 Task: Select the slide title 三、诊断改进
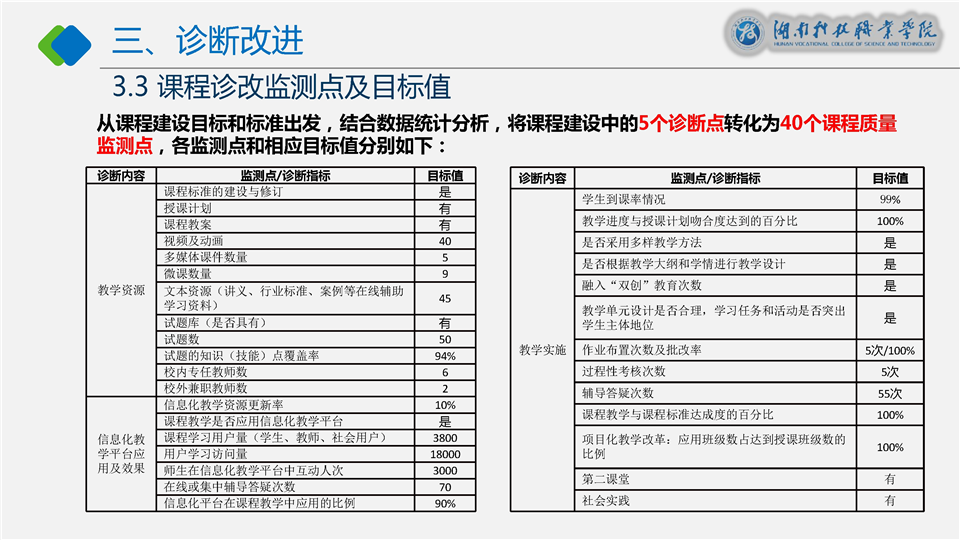point(207,41)
